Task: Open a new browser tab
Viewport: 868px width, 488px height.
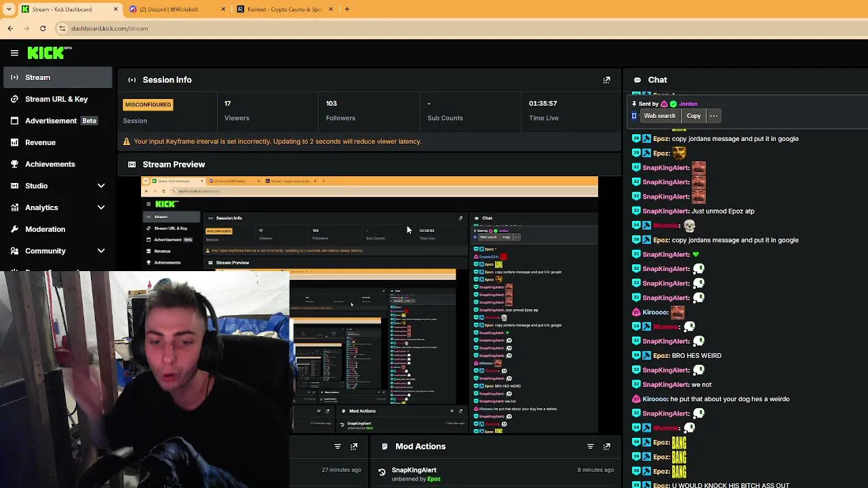Action: click(x=347, y=9)
